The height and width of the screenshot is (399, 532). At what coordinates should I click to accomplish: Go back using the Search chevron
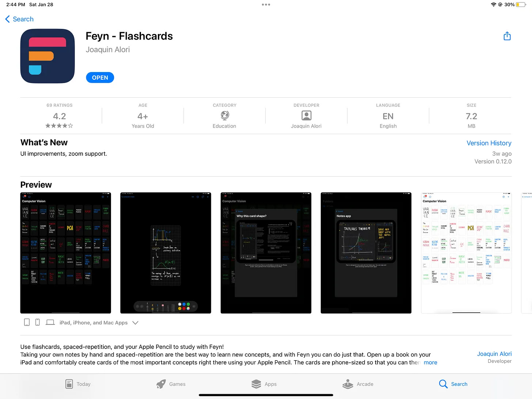[19, 19]
